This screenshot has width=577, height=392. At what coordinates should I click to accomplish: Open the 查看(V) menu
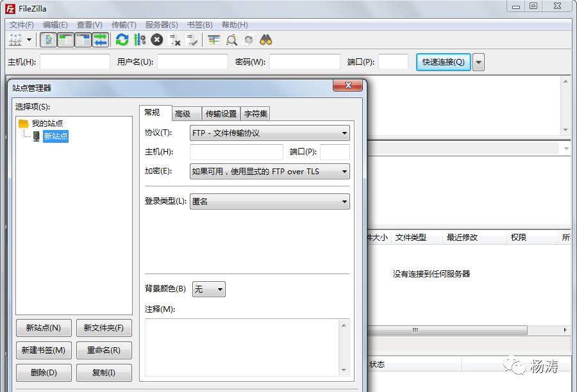[x=89, y=24]
